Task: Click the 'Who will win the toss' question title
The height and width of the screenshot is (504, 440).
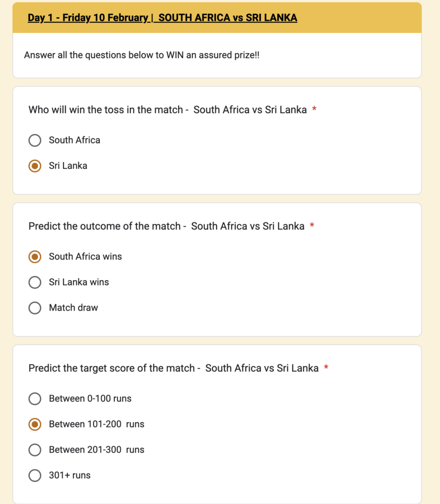Action: 167,110
